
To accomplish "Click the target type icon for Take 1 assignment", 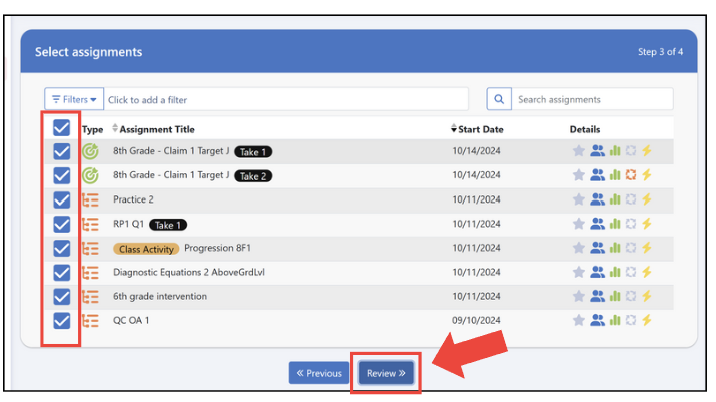I will click(90, 151).
